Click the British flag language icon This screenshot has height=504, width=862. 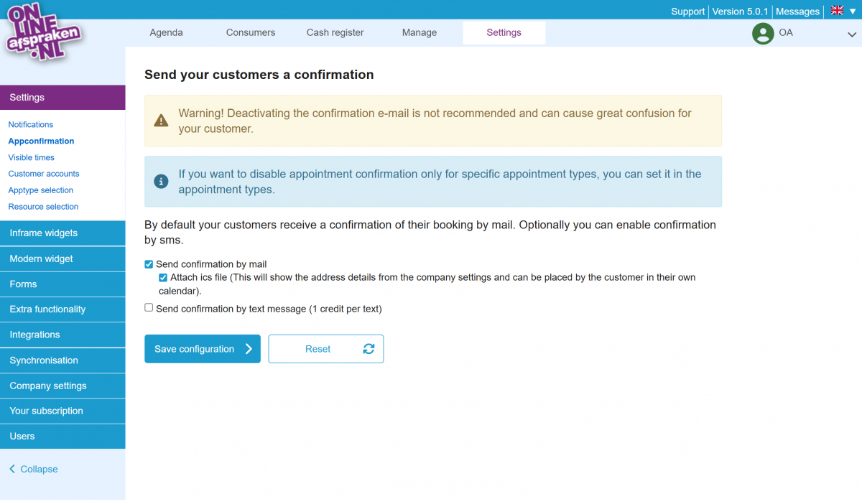836,11
